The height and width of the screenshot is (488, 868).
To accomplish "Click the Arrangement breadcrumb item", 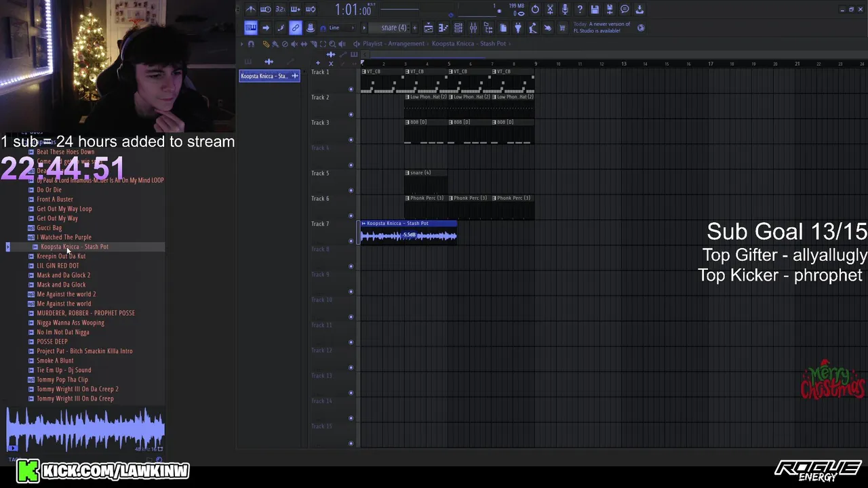I will [x=406, y=43].
